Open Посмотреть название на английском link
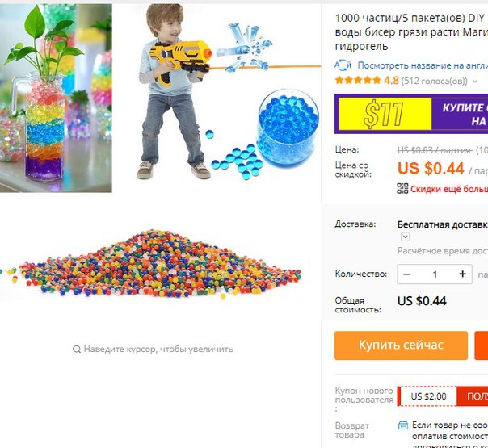488x448 pixels. point(423,65)
